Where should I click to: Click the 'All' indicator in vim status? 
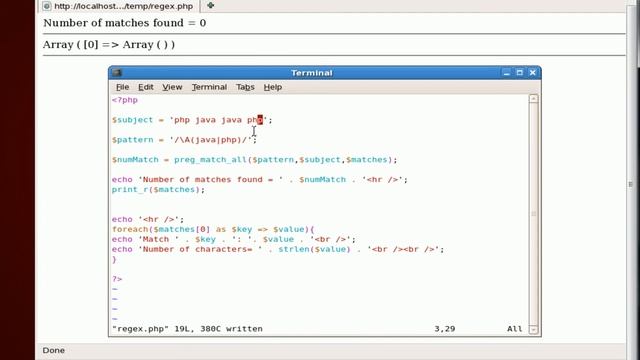coord(515,329)
